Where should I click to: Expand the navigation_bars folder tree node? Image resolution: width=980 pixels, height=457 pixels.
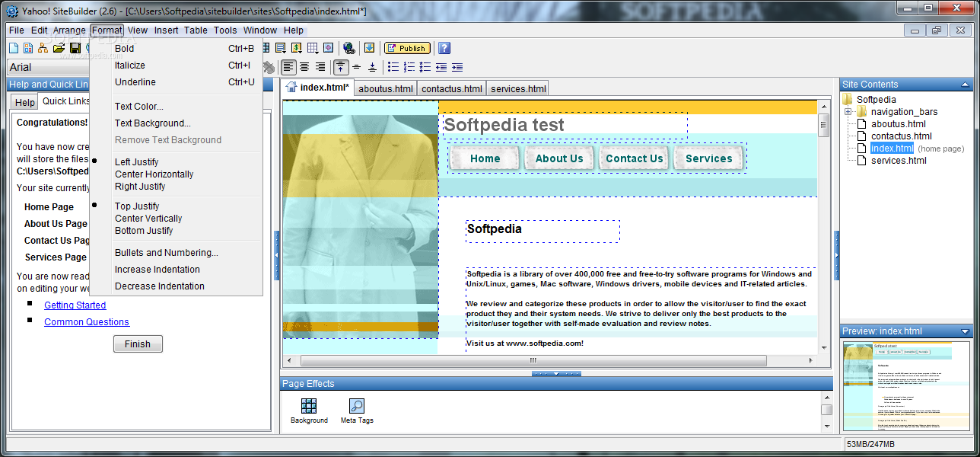848,112
